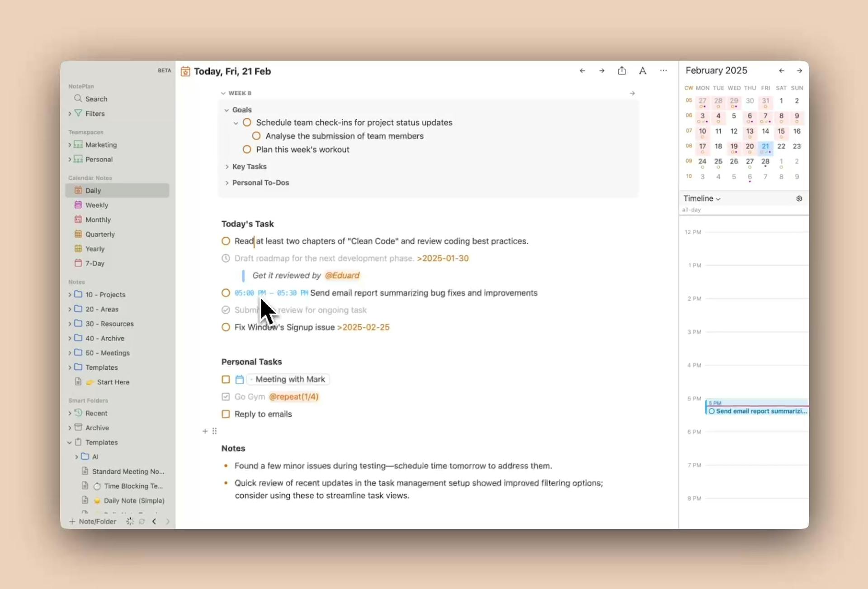Open the three-dot more options menu
868x589 pixels.
pyautogui.click(x=663, y=71)
